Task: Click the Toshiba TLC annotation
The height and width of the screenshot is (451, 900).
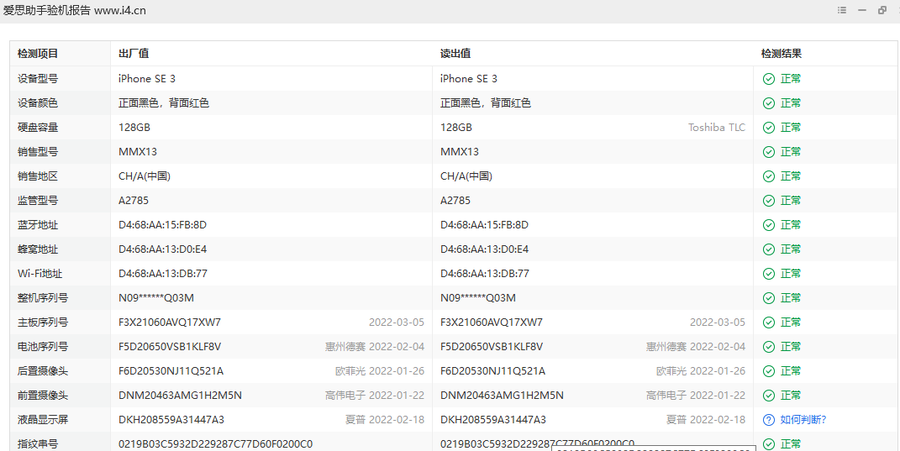Action: point(717,127)
